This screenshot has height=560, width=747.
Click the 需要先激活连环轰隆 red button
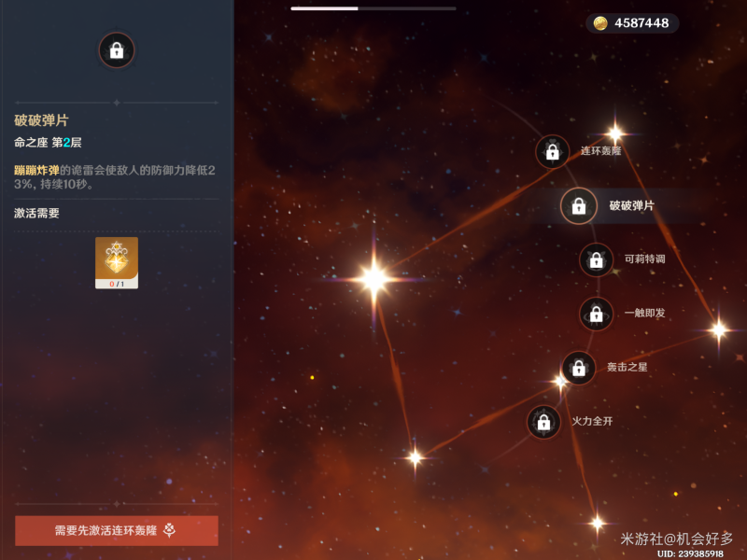pos(117,530)
